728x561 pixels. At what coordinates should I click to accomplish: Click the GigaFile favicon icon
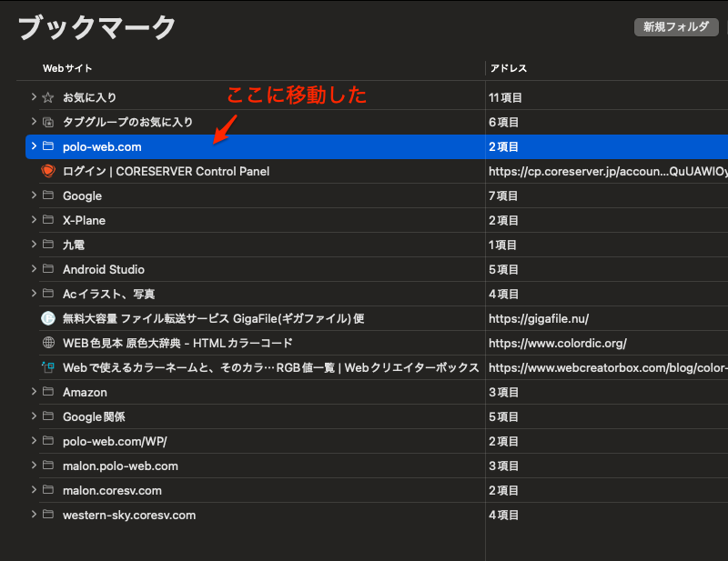[48, 318]
